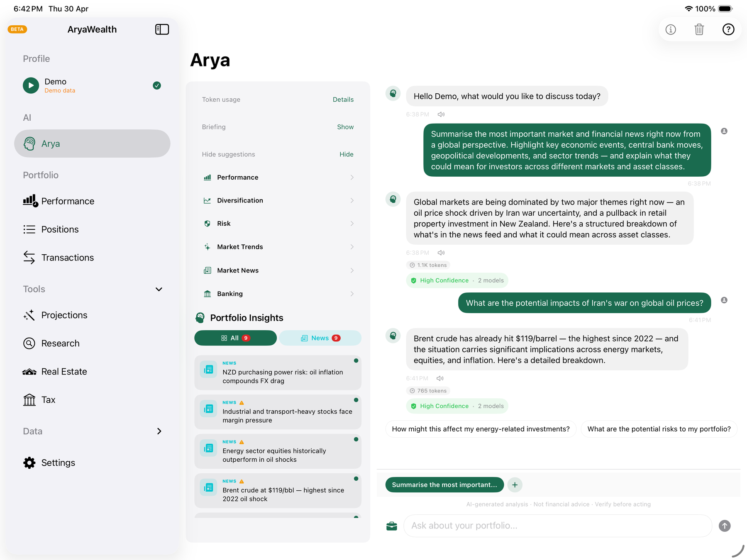Expand the Data section
747x560 pixels.
pyautogui.click(x=159, y=431)
